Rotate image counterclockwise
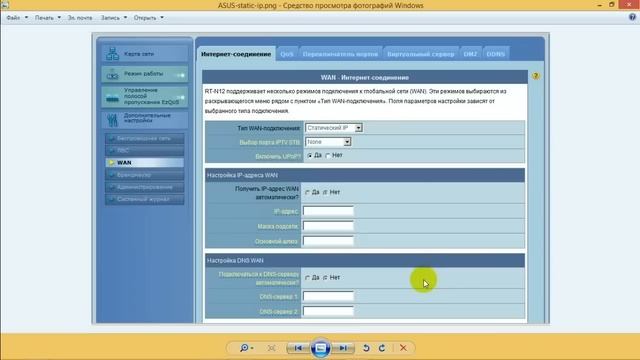Screen dimensions: 640x360 (366, 348)
